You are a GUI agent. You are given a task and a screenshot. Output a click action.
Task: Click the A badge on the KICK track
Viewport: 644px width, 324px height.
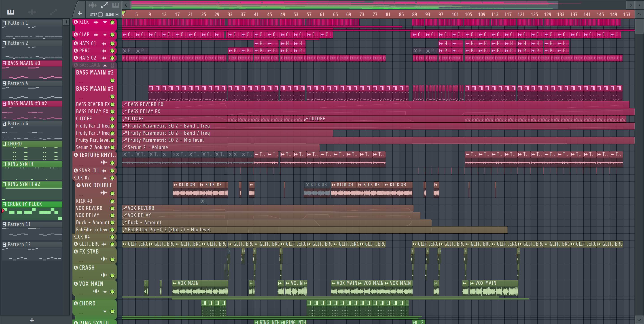(76, 22)
